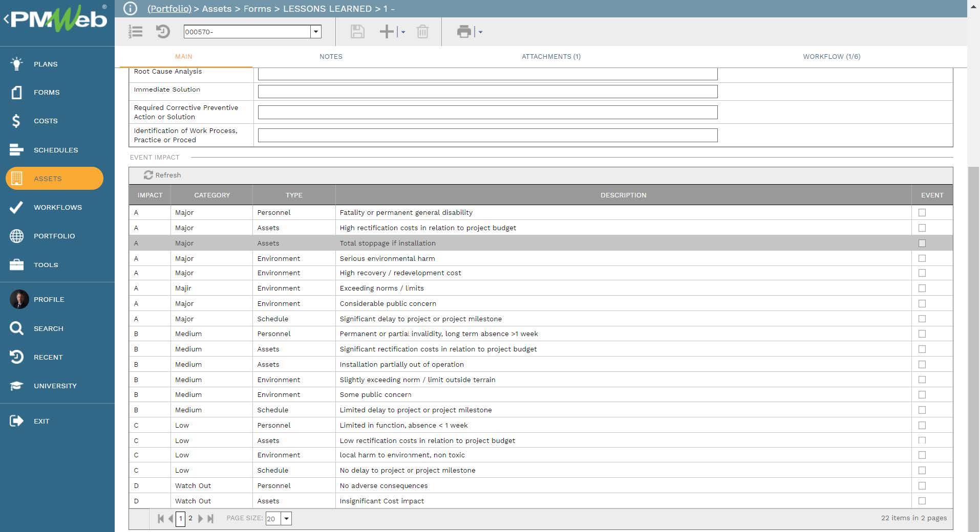Click the Add plus icon
This screenshot has width=980, height=532.
click(387, 32)
